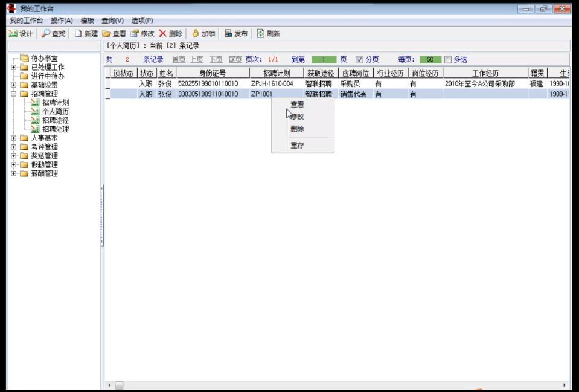579x392 pixels.
Task: Click the cell 2010年至今A公司采购部
Action: point(485,84)
